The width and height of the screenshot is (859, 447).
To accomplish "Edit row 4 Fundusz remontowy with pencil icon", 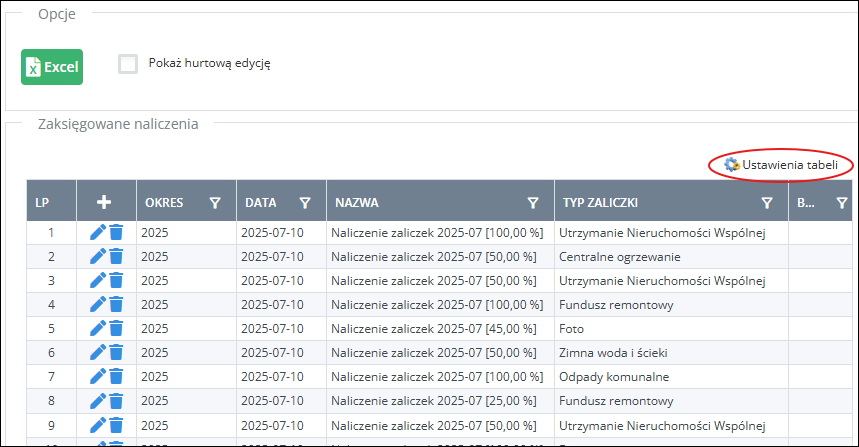I will click(x=97, y=304).
